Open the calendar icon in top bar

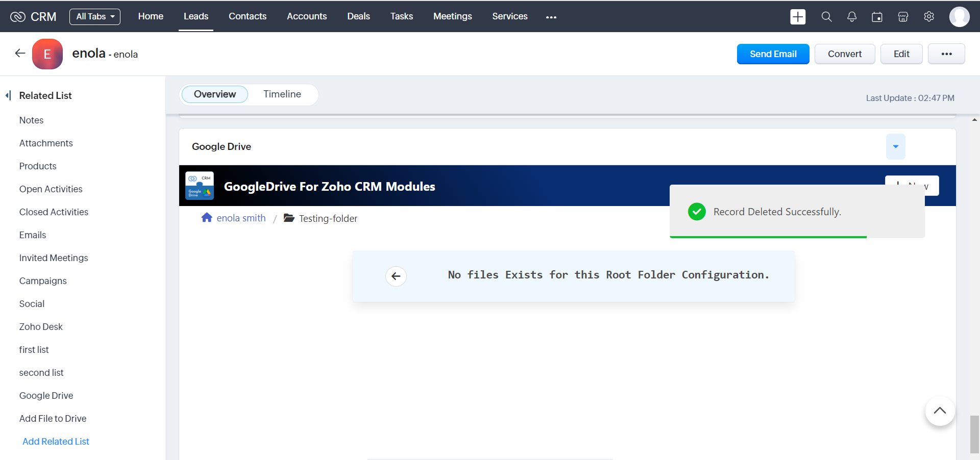(877, 17)
